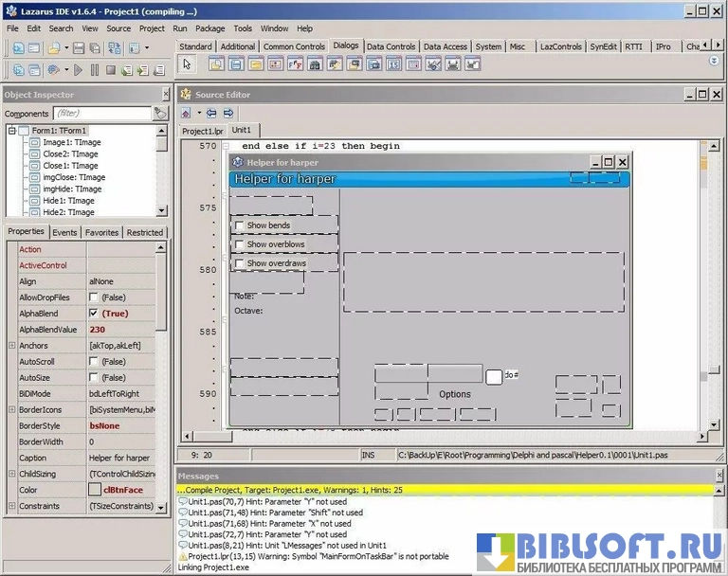The height and width of the screenshot is (576, 728).
Task: Expand the BorderIcons property
Action: click(x=11, y=409)
